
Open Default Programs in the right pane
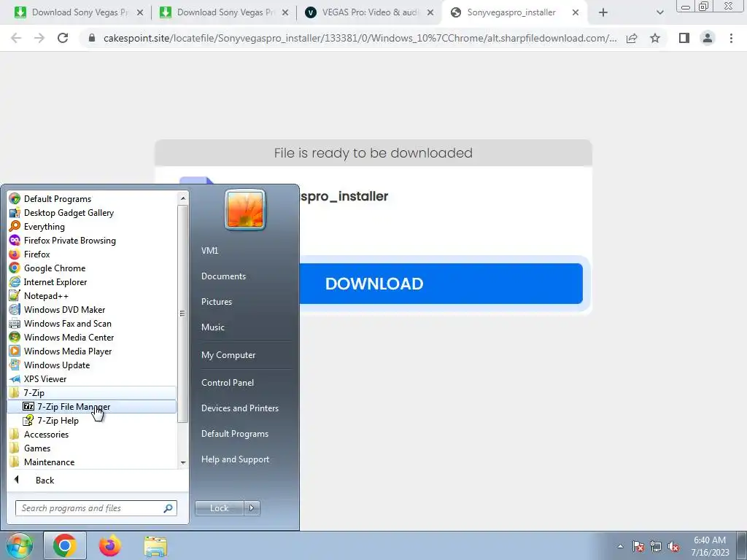pyautogui.click(x=234, y=434)
